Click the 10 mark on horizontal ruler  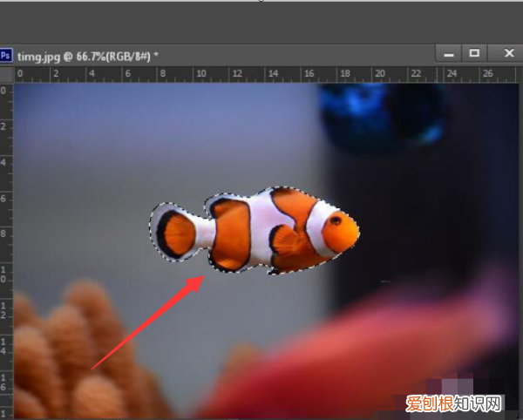tap(198, 75)
